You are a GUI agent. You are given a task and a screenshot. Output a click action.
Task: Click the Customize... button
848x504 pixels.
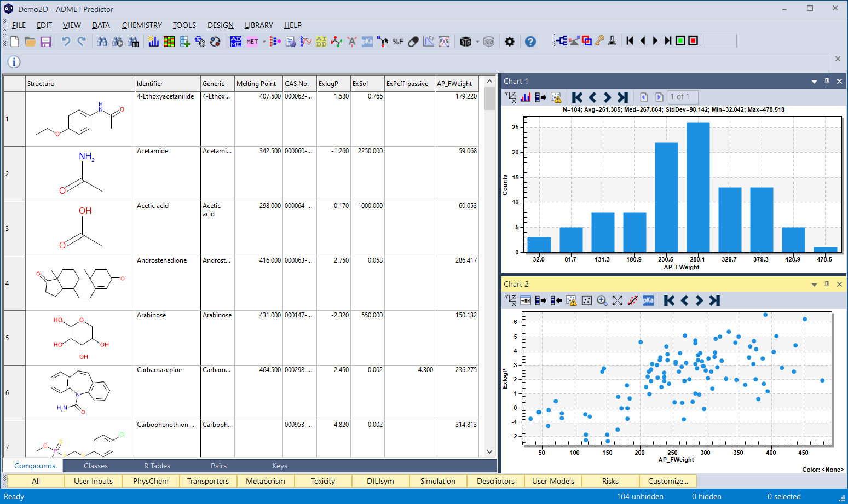click(668, 481)
